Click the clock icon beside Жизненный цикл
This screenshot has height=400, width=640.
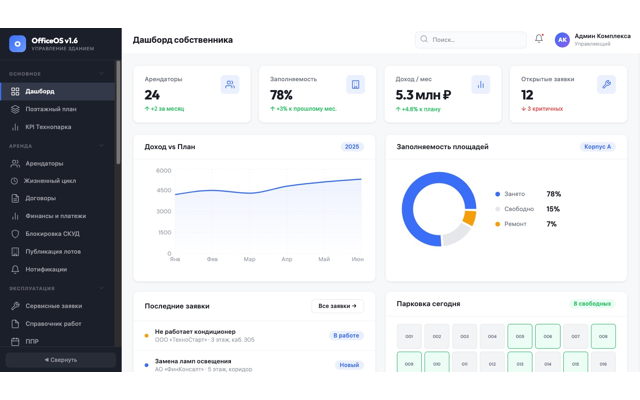coord(14,181)
